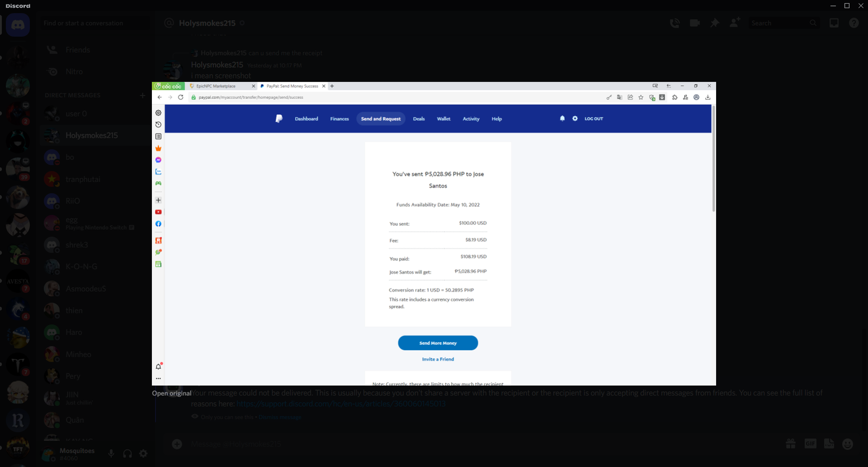Screen dimensions: 868x467
Task: Open the original image link
Action: point(171,393)
